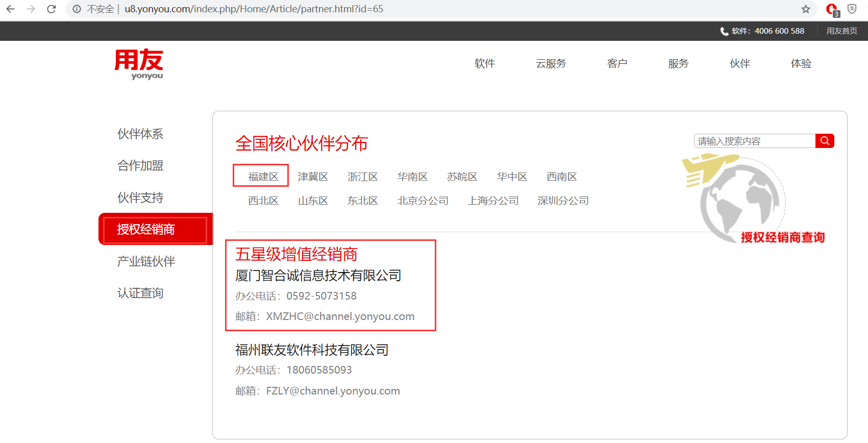Viewport: 868px width, 443px height.
Task: Reload the page with the refresh icon
Action: coord(51,9)
